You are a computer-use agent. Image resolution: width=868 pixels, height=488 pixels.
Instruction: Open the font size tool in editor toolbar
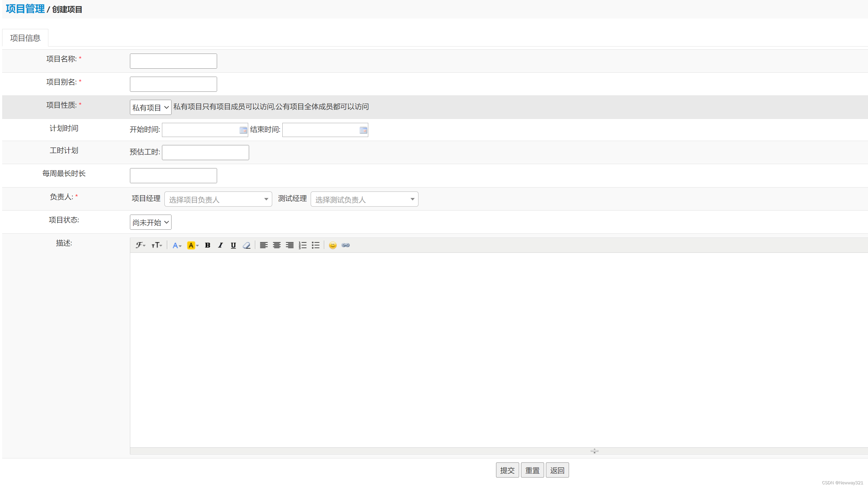pyautogui.click(x=157, y=245)
